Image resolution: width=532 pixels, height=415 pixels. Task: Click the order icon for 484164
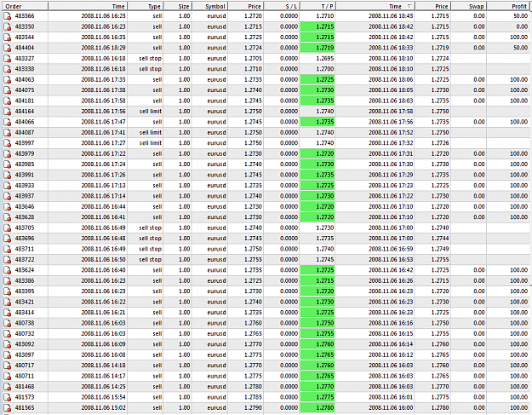7,112
